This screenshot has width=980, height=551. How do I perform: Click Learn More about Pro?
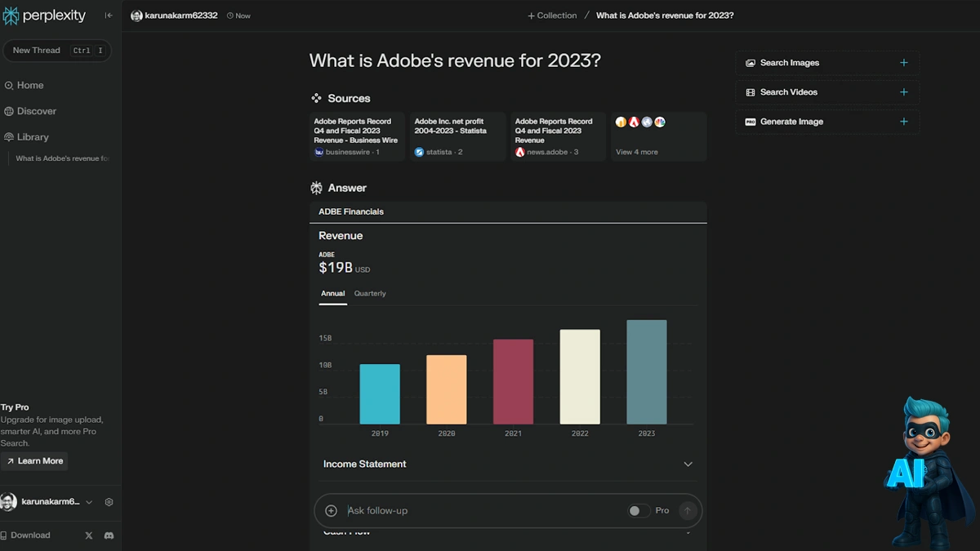(x=34, y=461)
